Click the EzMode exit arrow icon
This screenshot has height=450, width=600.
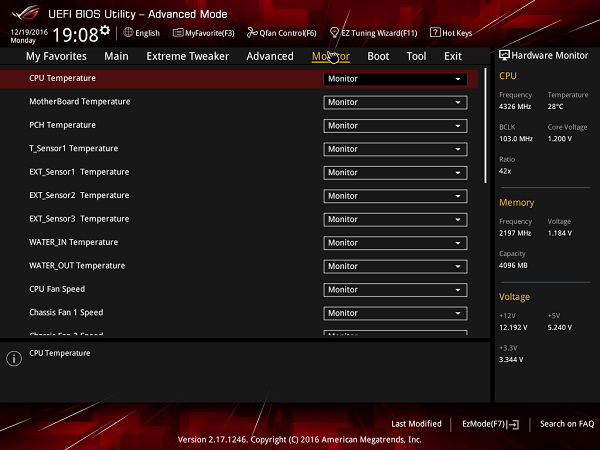pyautogui.click(x=514, y=424)
